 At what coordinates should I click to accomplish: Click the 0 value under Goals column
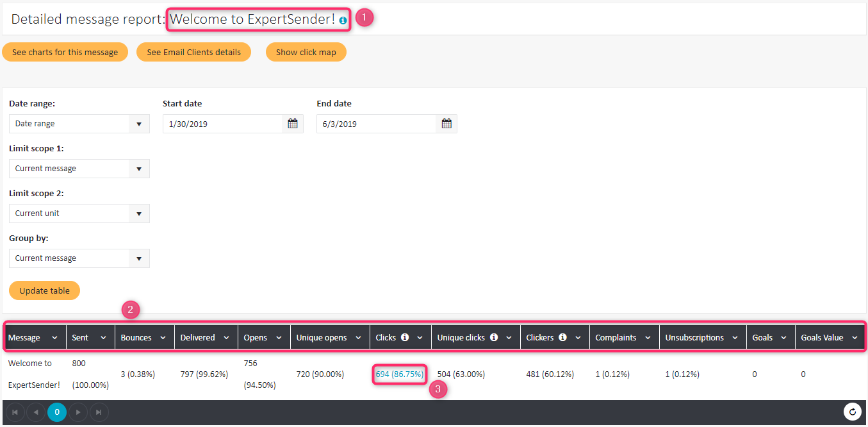click(755, 374)
